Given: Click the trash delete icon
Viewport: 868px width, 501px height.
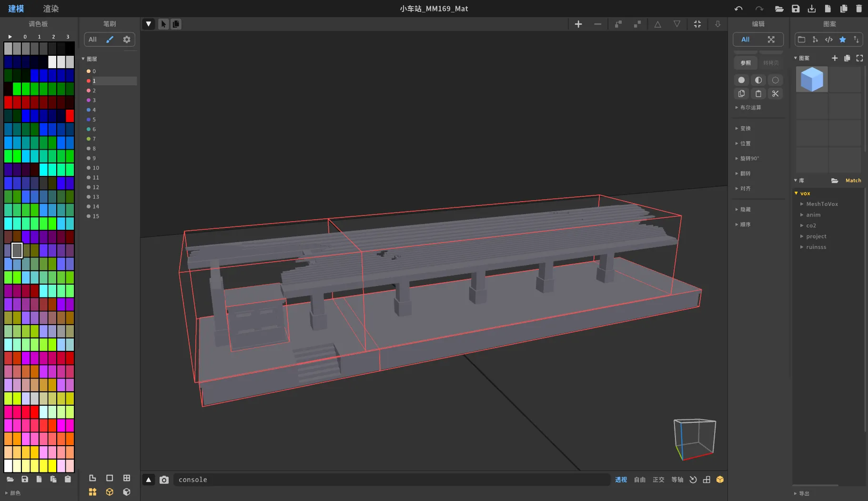Looking at the screenshot, I should [x=859, y=9].
